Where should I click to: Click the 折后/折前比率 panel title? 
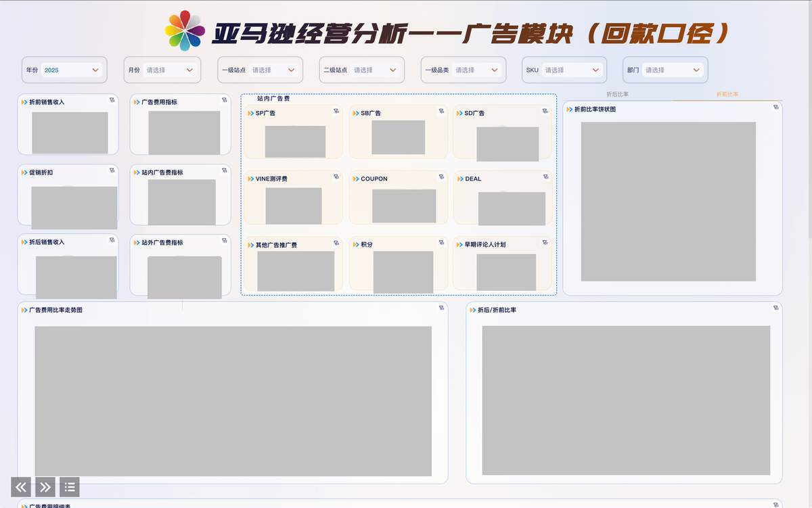(x=497, y=310)
